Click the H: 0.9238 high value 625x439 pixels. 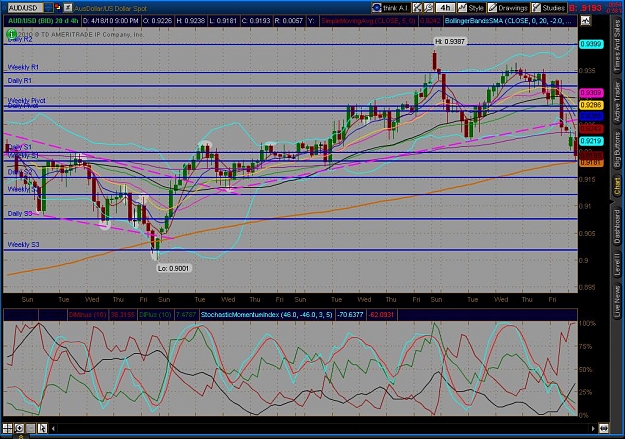tap(191, 21)
